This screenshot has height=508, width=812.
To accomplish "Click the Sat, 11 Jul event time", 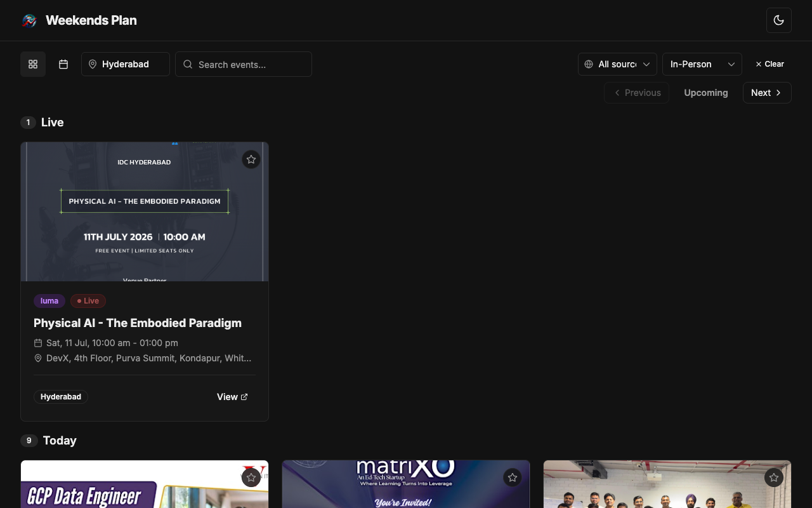I will pos(112,343).
